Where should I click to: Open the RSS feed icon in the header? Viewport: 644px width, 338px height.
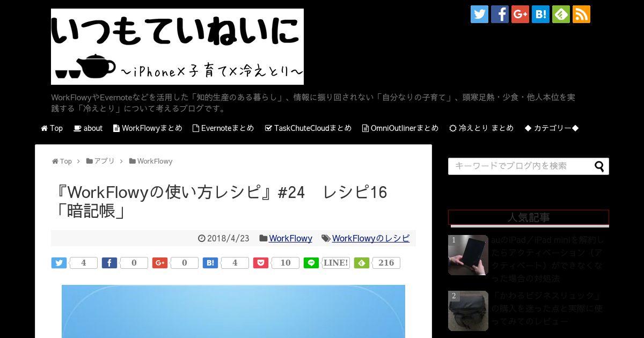click(x=581, y=14)
